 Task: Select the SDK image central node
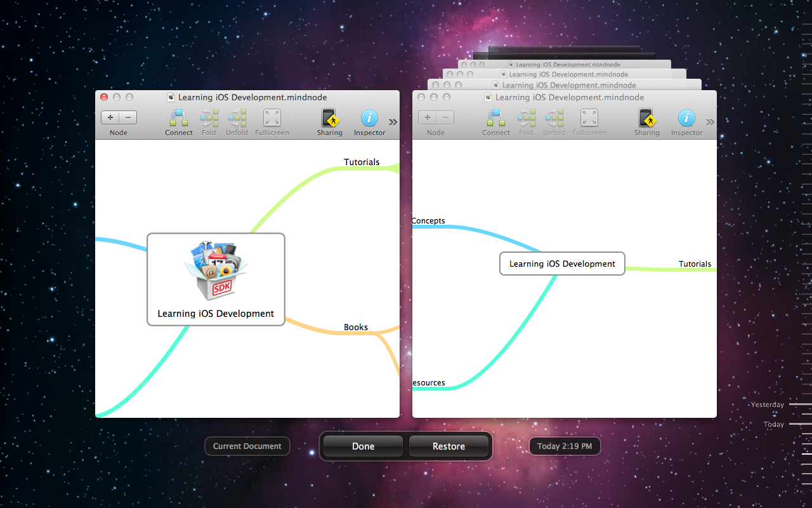click(x=216, y=279)
